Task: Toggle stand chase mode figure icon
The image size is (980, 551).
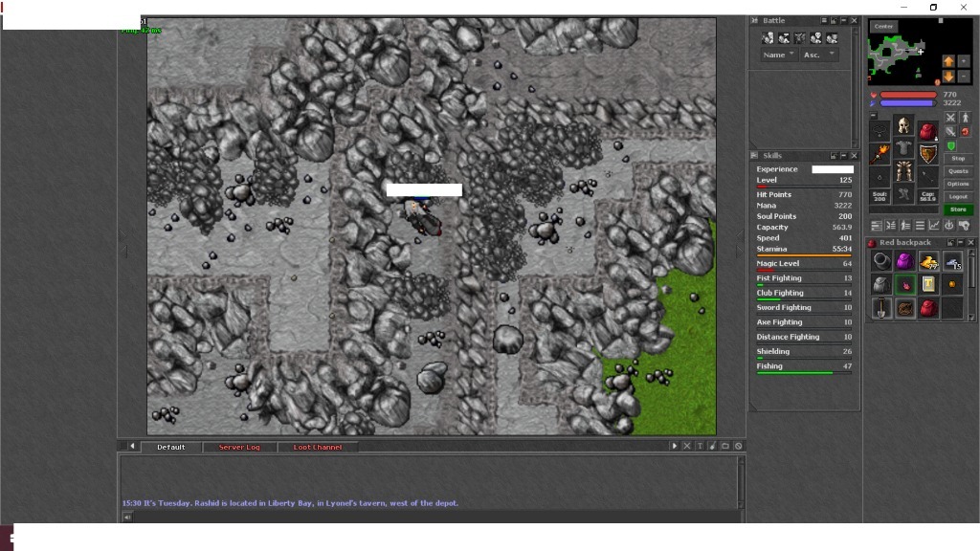Action: tap(966, 118)
